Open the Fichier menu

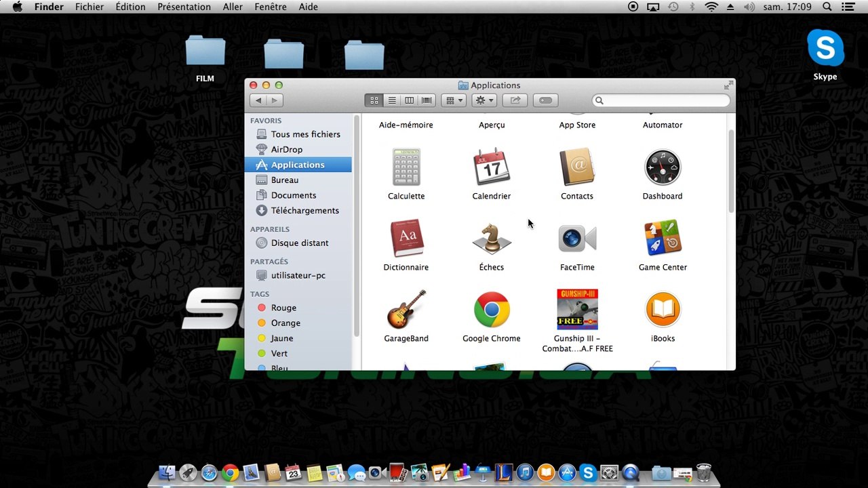[x=90, y=7]
